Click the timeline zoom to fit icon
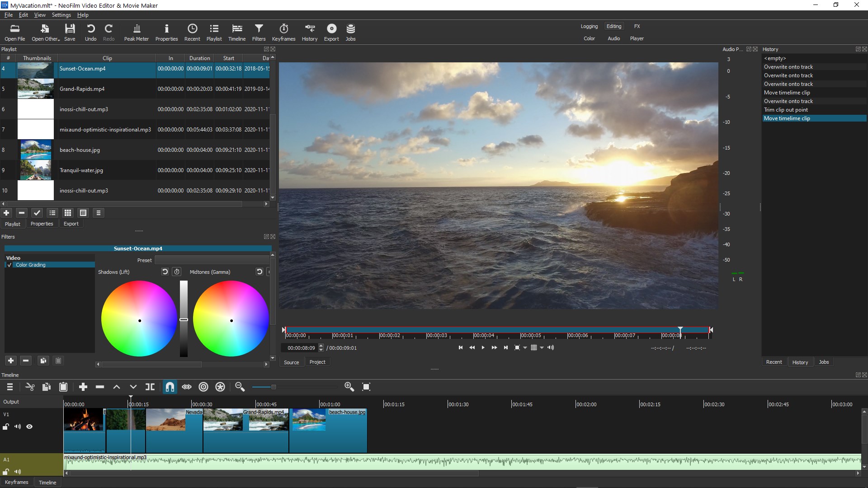 coord(366,387)
